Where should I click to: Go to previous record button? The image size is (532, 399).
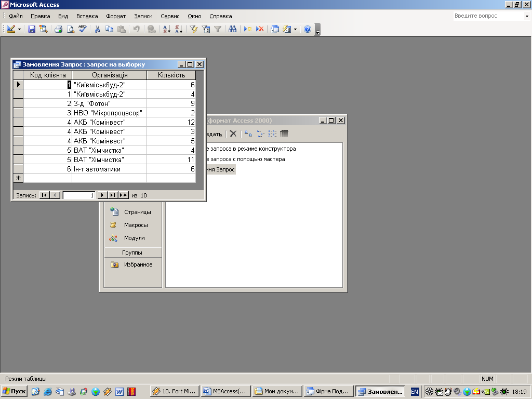[x=55, y=195]
